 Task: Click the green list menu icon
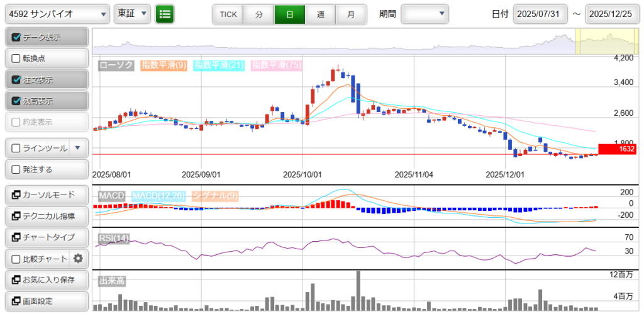[165, 14]
